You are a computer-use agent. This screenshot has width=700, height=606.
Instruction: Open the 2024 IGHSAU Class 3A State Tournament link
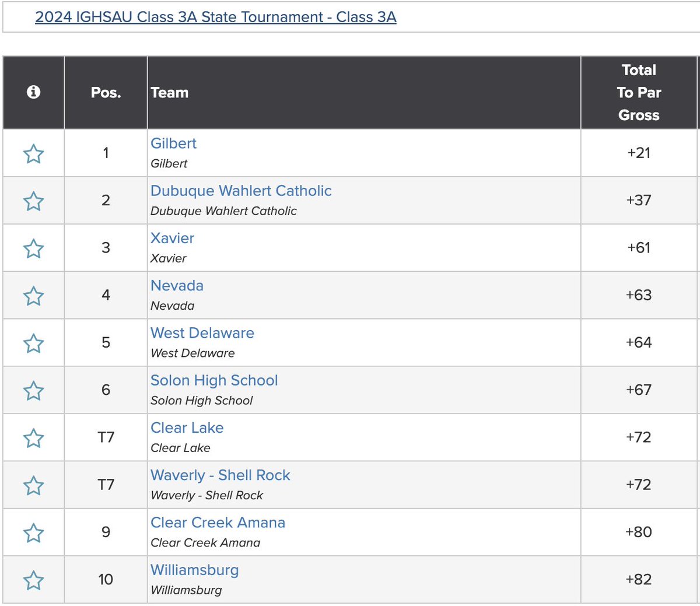(216, 17)
